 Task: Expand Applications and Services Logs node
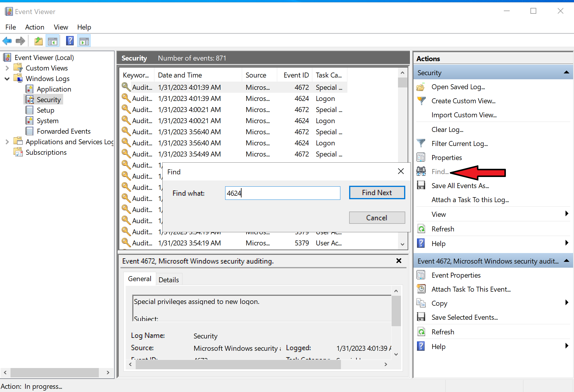7,142
